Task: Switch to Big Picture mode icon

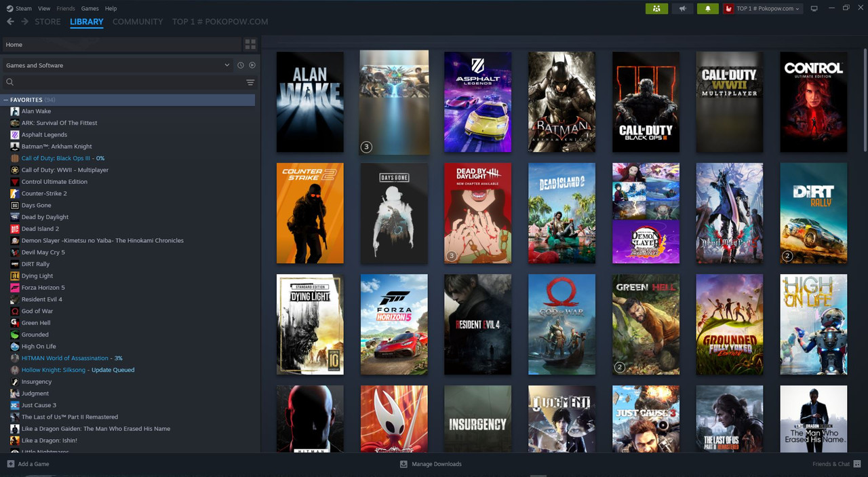Action: 814,8
